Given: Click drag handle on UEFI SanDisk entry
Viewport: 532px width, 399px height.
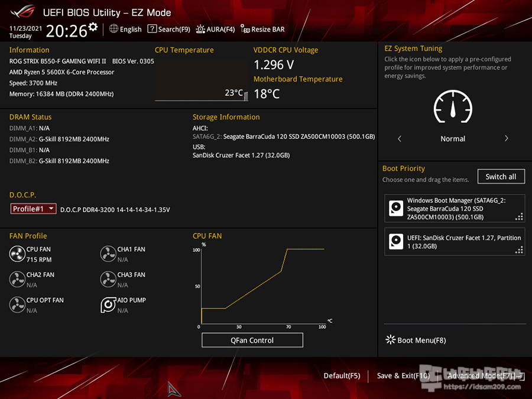Looking at the screenshot, I should click(519, 250).
